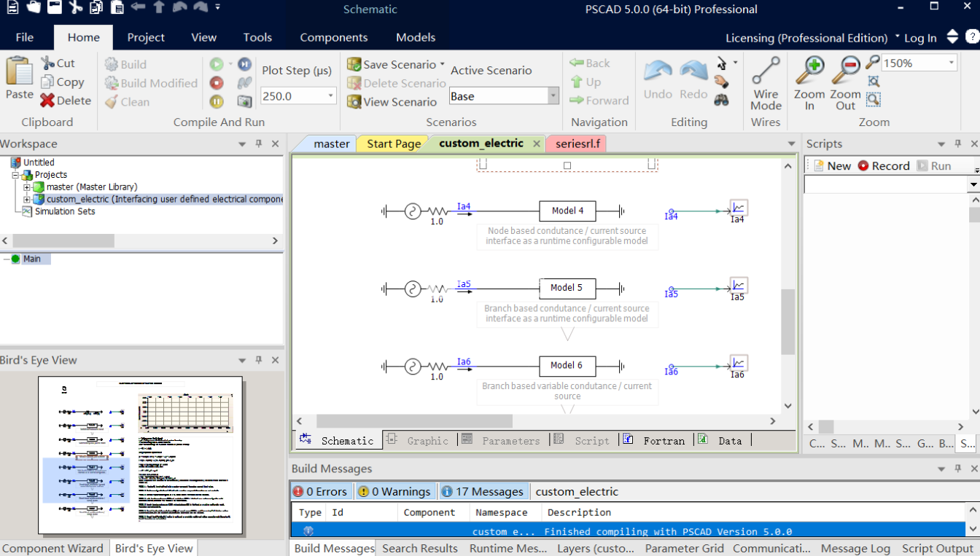Viewport: 980px width, 556px height.
Task: Select Wire Mode tool
Action: (x=766, y=84)
